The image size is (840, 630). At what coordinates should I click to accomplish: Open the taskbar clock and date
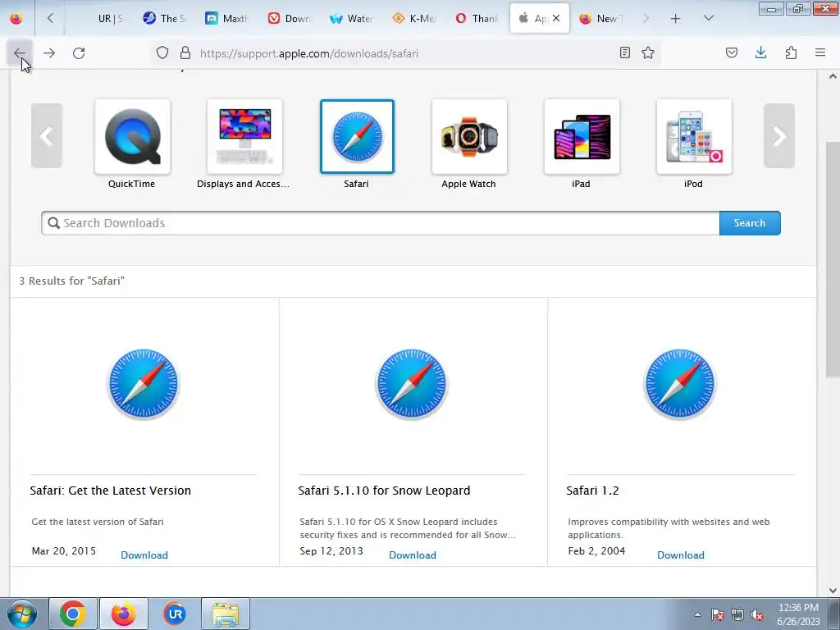pyautogui.click(x=798, y=614)
